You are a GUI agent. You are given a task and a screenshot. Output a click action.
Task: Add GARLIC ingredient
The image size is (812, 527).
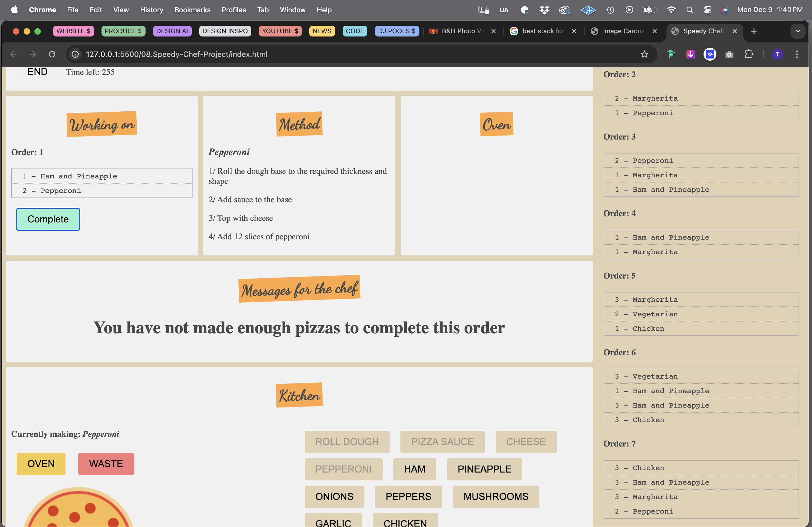(333, 520)
